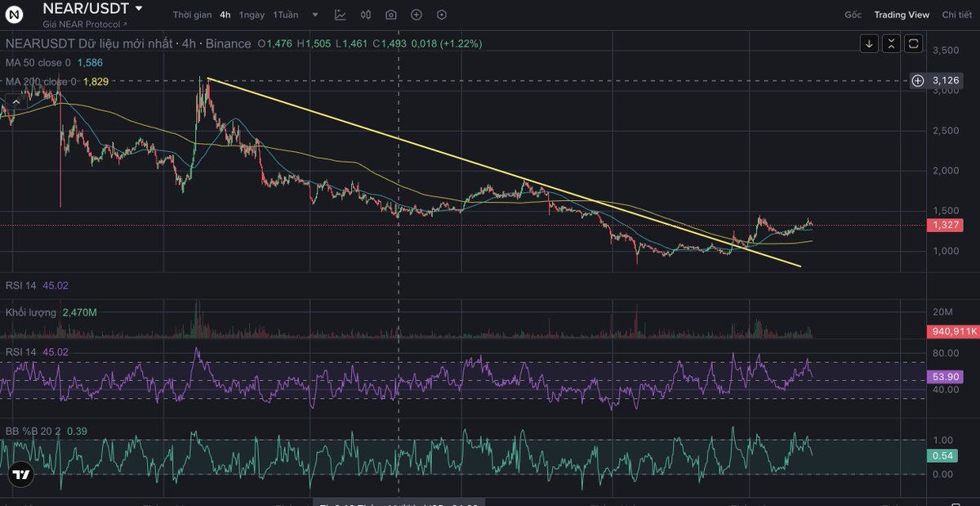Click the BB %B value label 0.54
Image resolution: width=980 pixels, height=506 pixels.
point(942,455)
